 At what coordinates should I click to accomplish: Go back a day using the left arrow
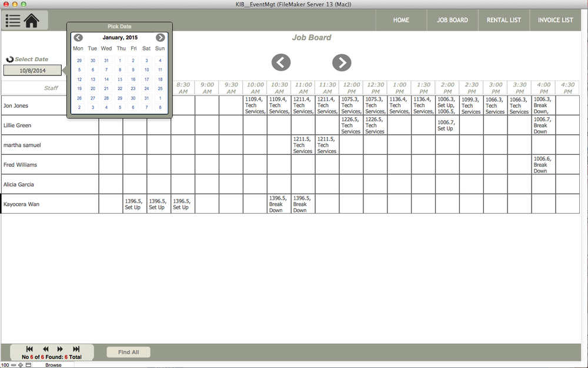[x=281, y=62]
